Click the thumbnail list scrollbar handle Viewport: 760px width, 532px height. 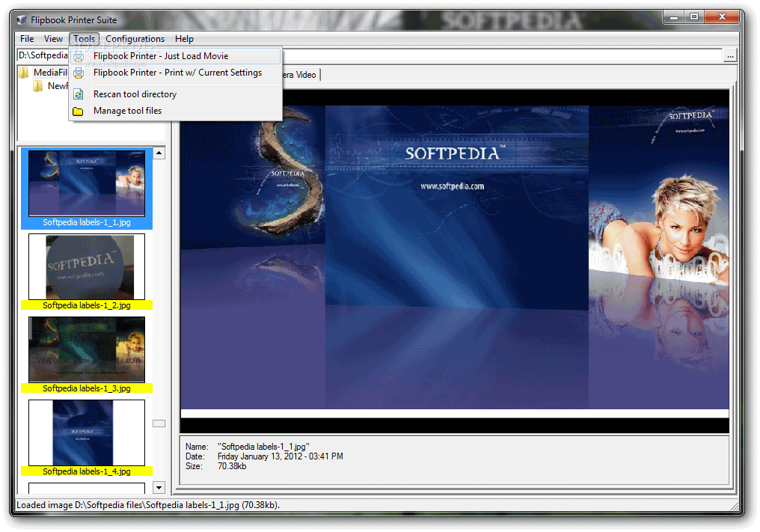[159, 424]
